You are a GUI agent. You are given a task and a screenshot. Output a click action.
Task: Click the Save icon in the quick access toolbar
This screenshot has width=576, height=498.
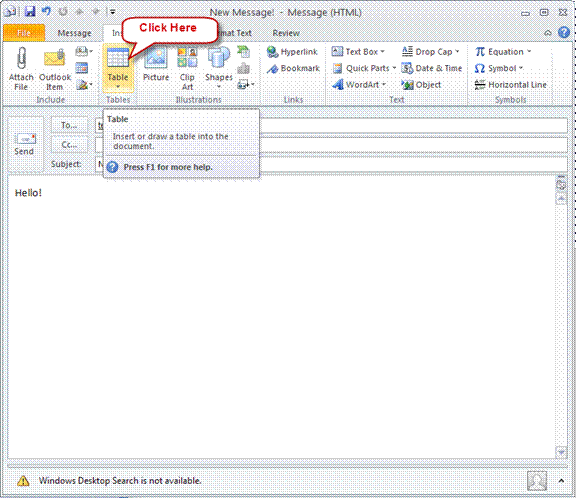30,11
